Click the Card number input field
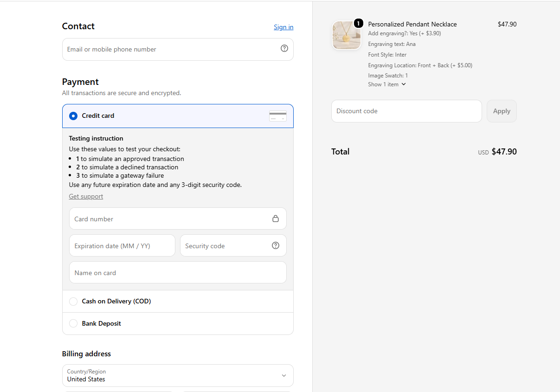This screenshot has width=560, height=392. point(178,218)
